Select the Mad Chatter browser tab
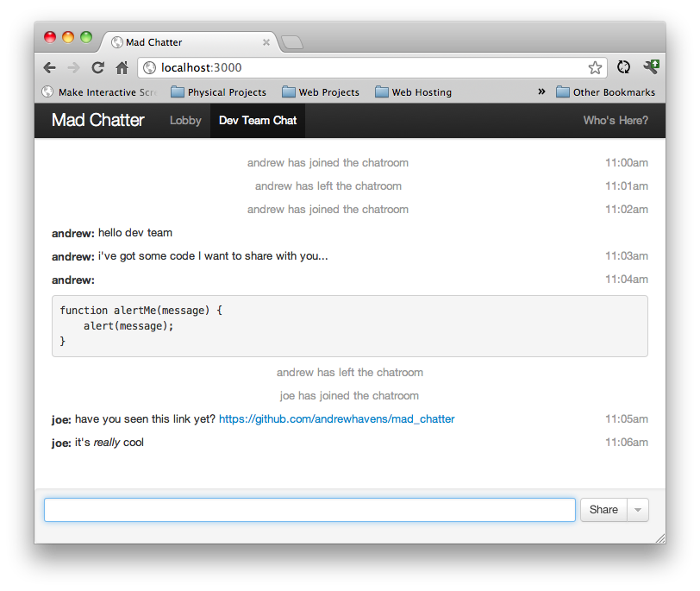 coord(190,42)
